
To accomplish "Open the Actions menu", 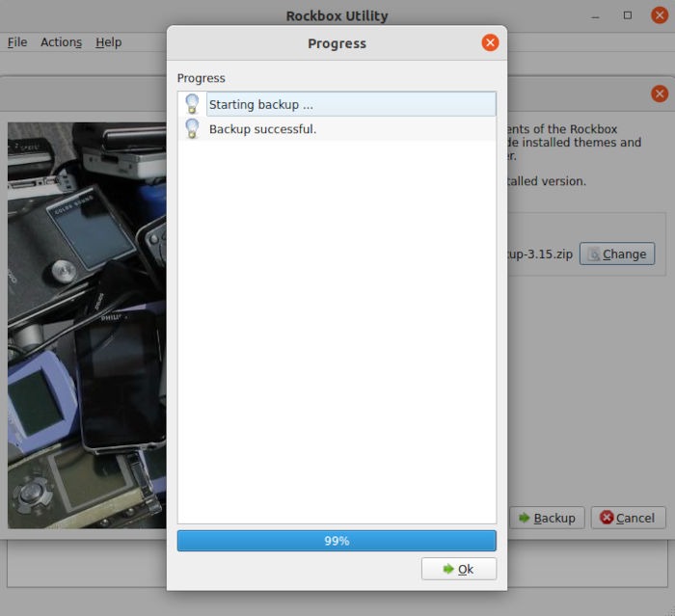I will click(61, 42).
